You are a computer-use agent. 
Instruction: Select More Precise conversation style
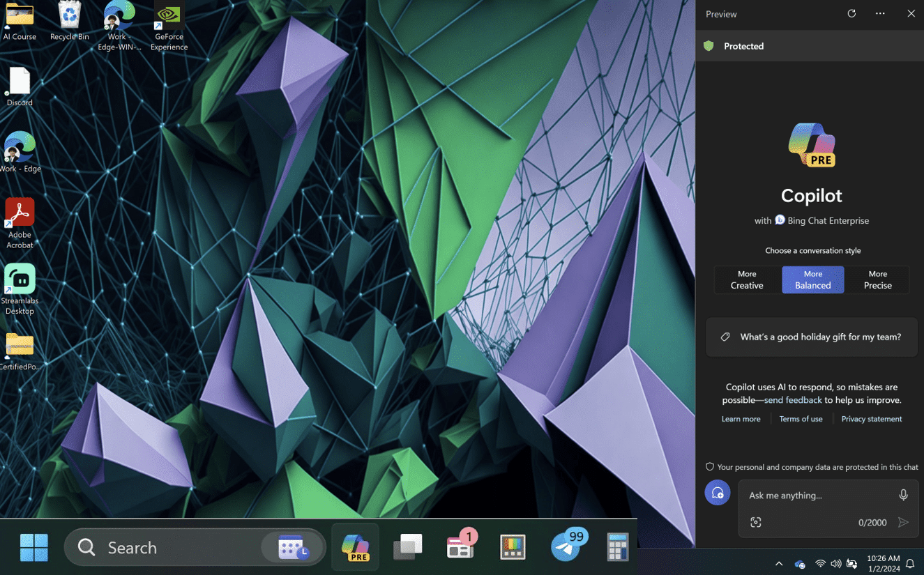point(877,279)
